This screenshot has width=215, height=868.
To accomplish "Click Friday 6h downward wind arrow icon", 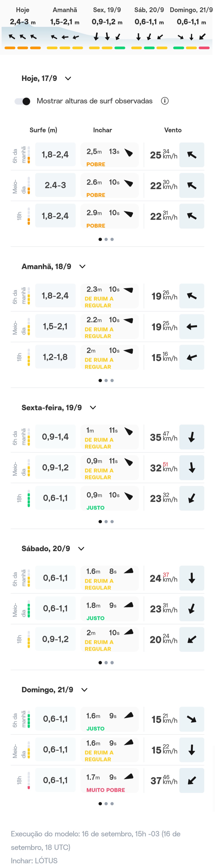I will [x=192, y=437].
